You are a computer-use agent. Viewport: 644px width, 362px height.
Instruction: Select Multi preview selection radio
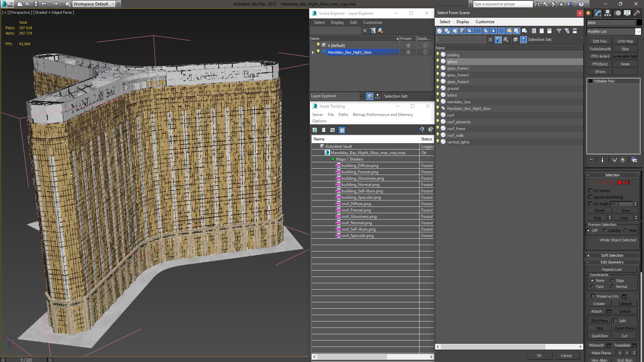pos(626,231)
